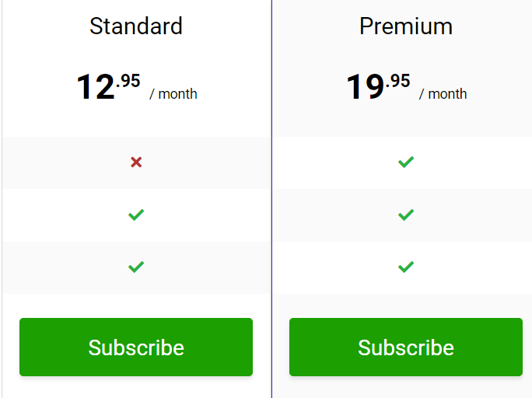The width and height of the screenshot is (532, 398).
Task: Click the large 19 in Premium price
Action: pyautogui.click(x=366, y=87)
